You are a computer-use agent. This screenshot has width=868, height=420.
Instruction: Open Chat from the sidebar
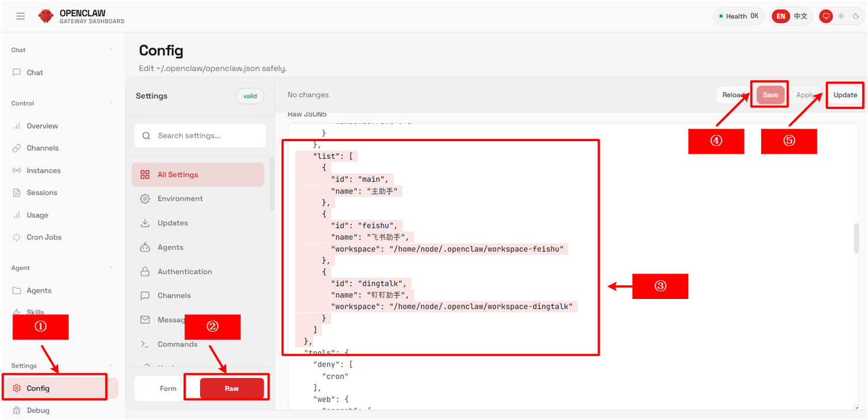(34, 72)
